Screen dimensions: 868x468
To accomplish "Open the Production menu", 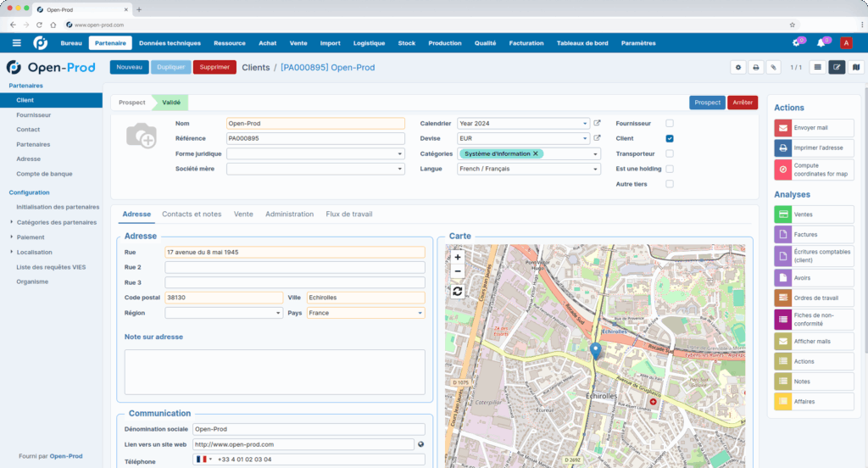I will click(x=444, y=42).
